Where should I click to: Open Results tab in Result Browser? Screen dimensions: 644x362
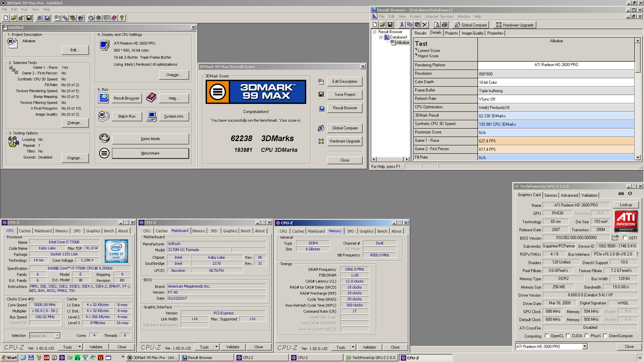click(x=420, y=33)
